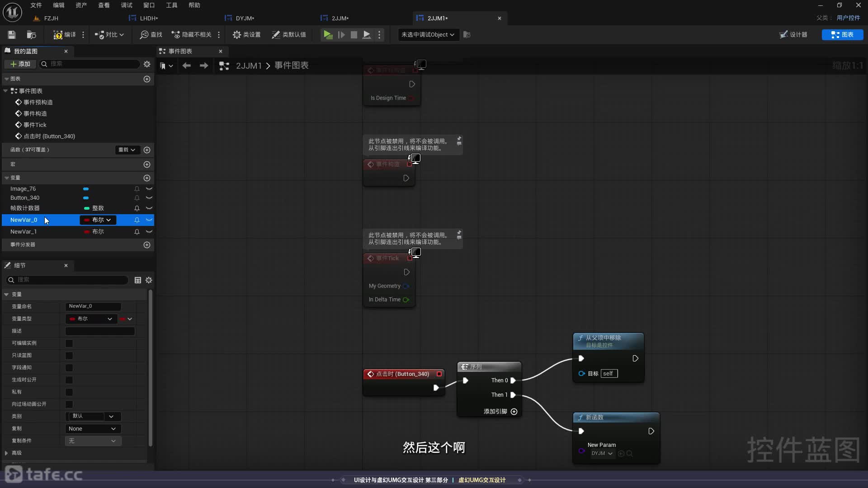Click the NewVar_0 type color pill
The width and height of the screenshot is (868, 488).
click(x=86, y=220)
